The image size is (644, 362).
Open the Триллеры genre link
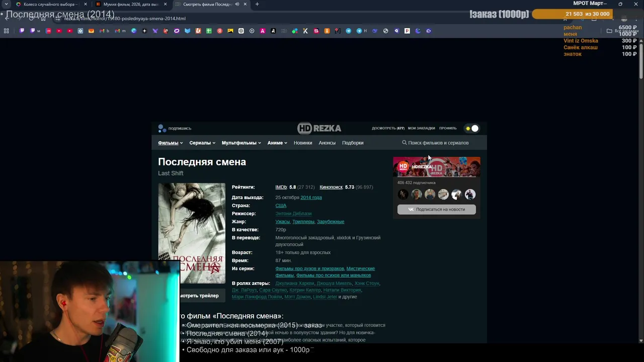(303, 222)
